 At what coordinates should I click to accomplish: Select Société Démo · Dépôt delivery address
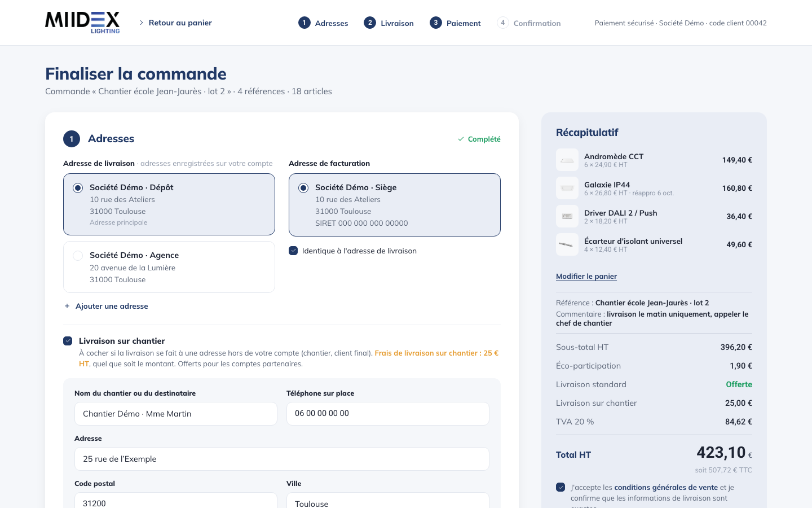coord(169,204)
